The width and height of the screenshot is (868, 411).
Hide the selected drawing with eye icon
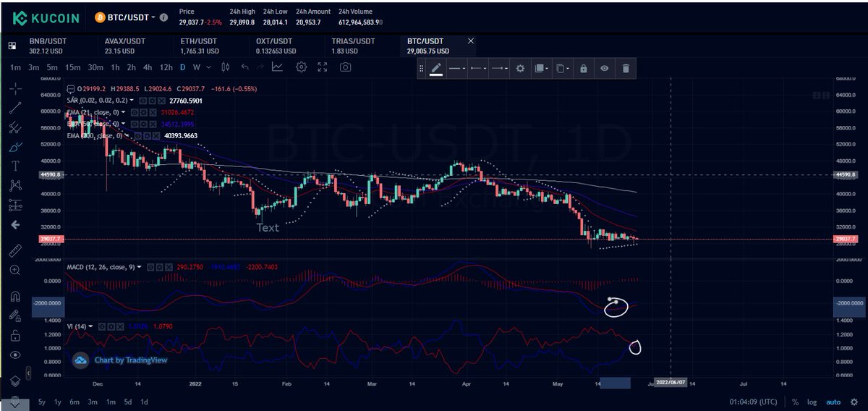(x=605, y=69)
